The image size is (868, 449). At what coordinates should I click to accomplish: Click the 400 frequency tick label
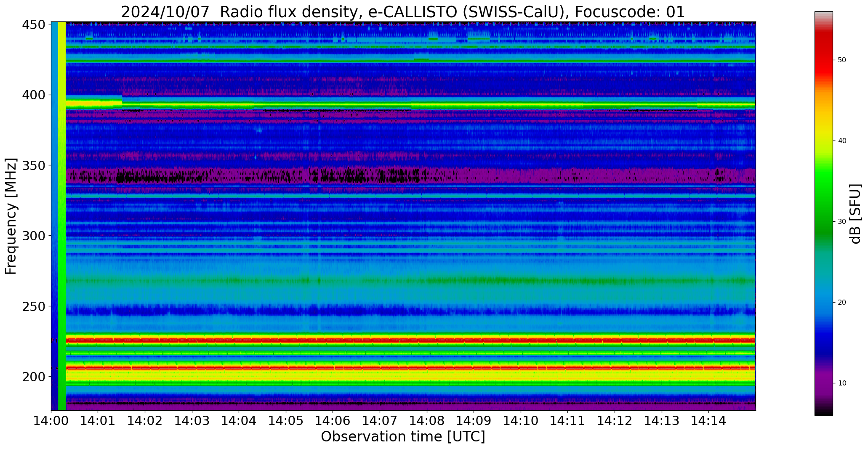click(x=34, y=95)
